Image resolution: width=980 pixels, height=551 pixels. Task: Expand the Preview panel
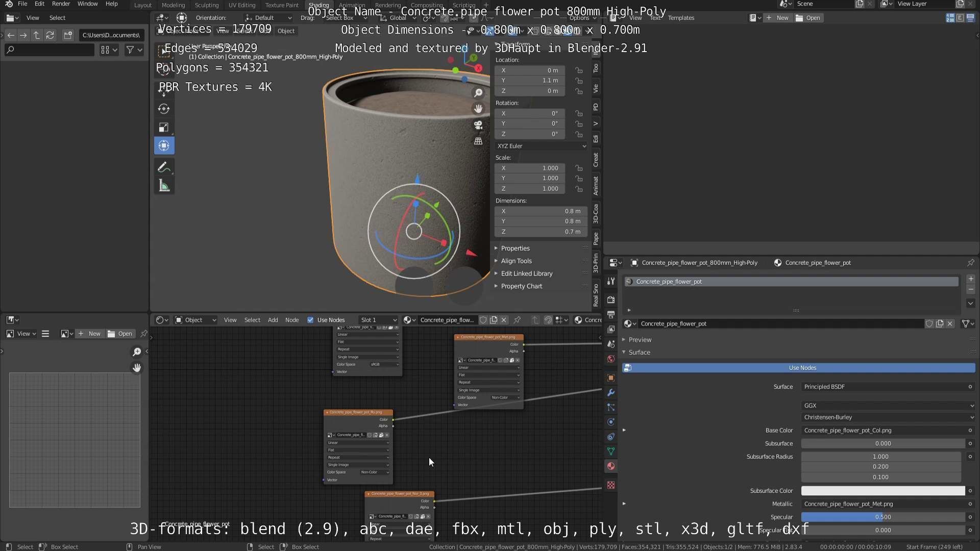pos(640,340)
